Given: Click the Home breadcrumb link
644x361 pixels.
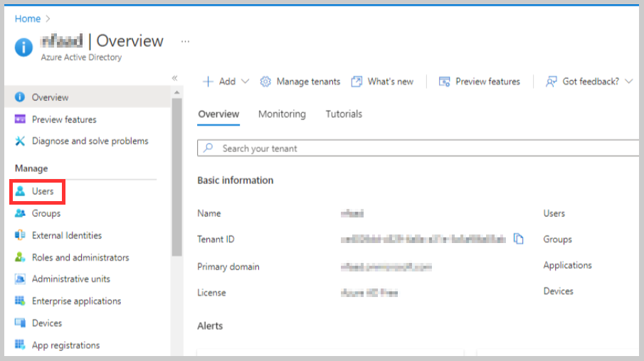Looking at the screenshot, I should pyautogui.click(x=28, y=19).
